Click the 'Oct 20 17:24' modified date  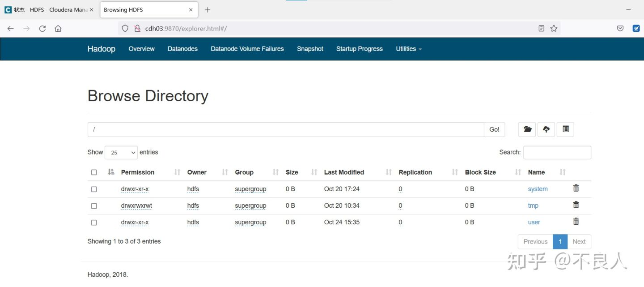pyautogui.click(x=342, y=189)
